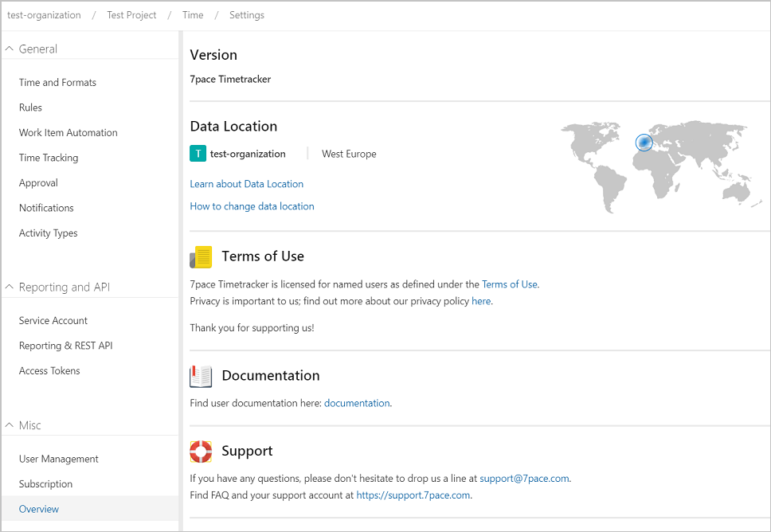Click Time in the breadcrumb
The width and height of the screenshot is (771, 532).
tap(193, 15)
